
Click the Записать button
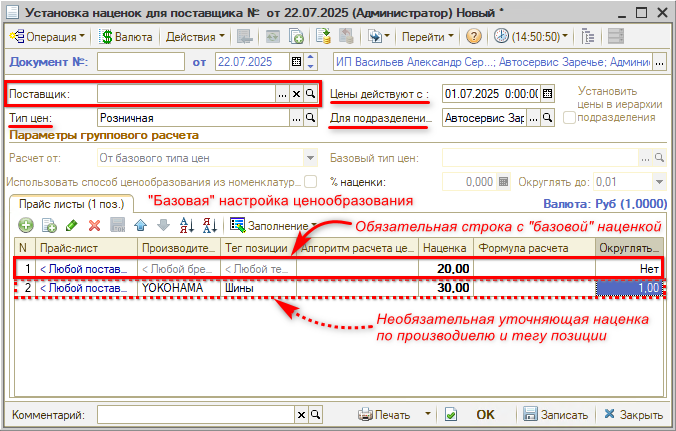click(560, 413)
